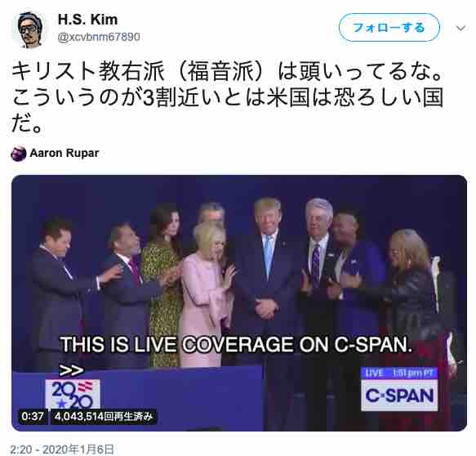Click the LIVE 1:51 pm PT banner
476x456 pixels.
click(399, 373)
